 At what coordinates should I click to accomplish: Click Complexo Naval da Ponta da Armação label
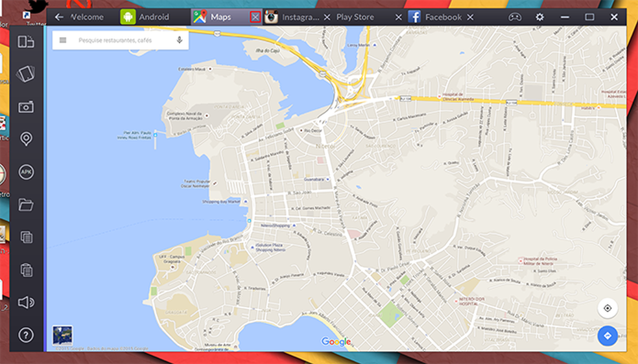[184, 116]
